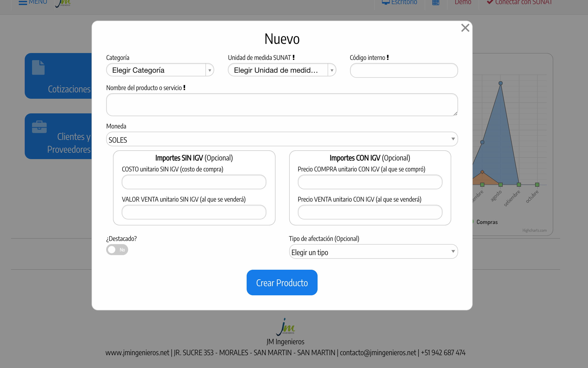Close the Nuevo dialog with the X icon
Screen dimensions: 588x368
point(465,28)
